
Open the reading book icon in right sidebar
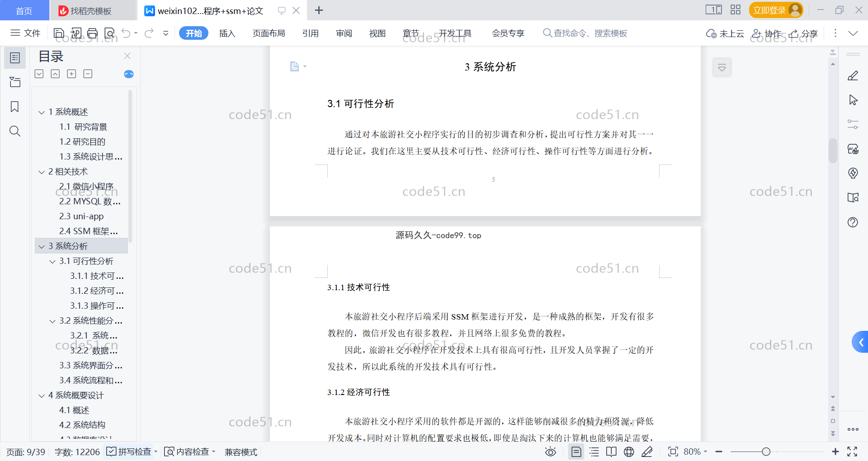(853, 198)
